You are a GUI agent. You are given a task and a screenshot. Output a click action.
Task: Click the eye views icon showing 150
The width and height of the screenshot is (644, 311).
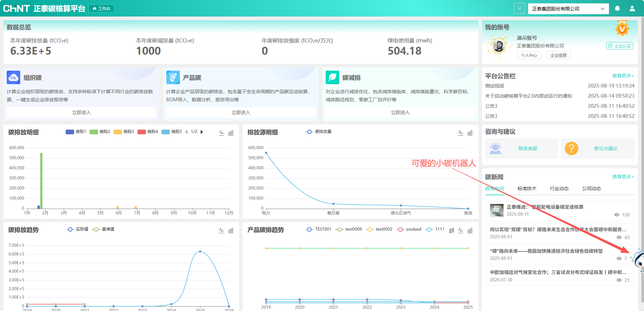tap(617, 215)
